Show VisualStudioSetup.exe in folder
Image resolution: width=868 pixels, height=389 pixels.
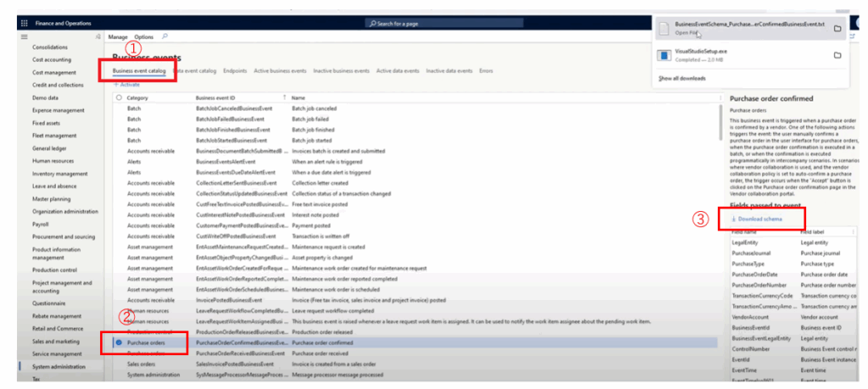coord(837,55)
